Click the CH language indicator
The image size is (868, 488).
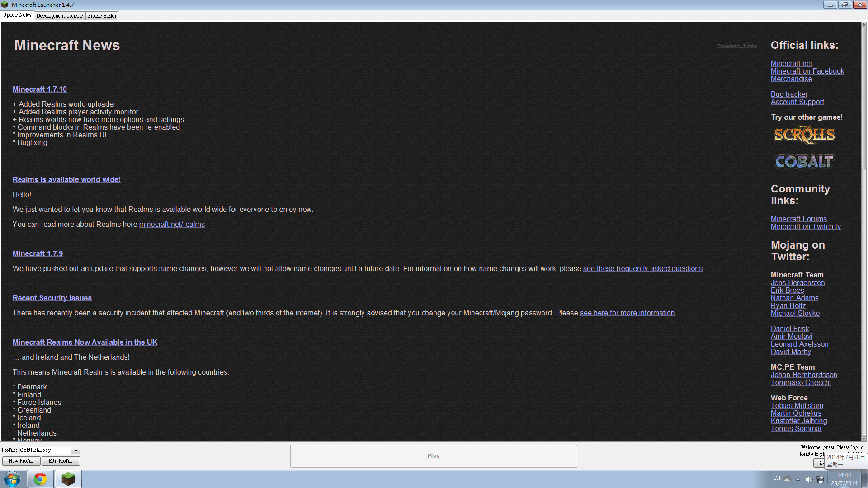pyautogui.click(x=777, y=478)
